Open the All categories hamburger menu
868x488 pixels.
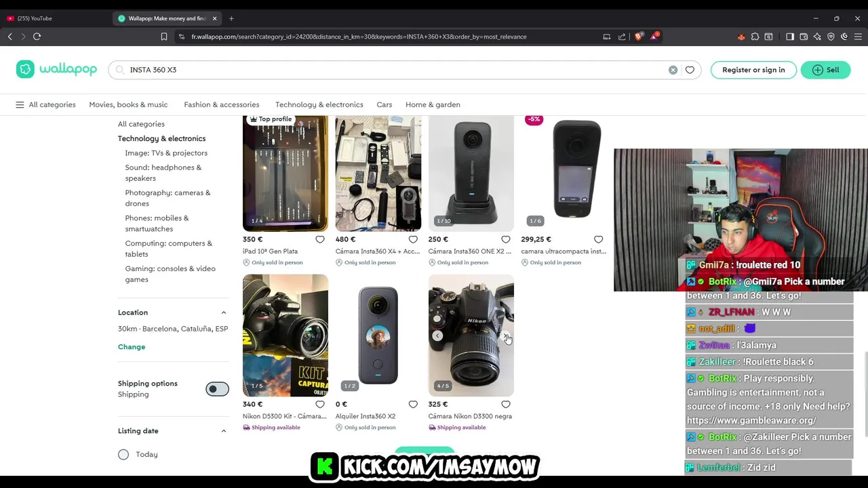pyautogui.click(x=45, y=104)
